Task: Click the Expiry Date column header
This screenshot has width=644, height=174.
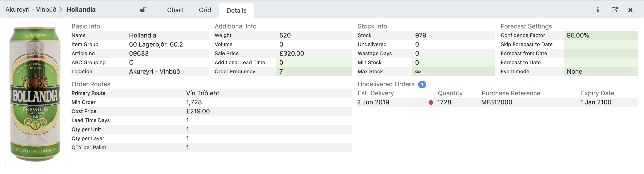Action: (597, 93)
